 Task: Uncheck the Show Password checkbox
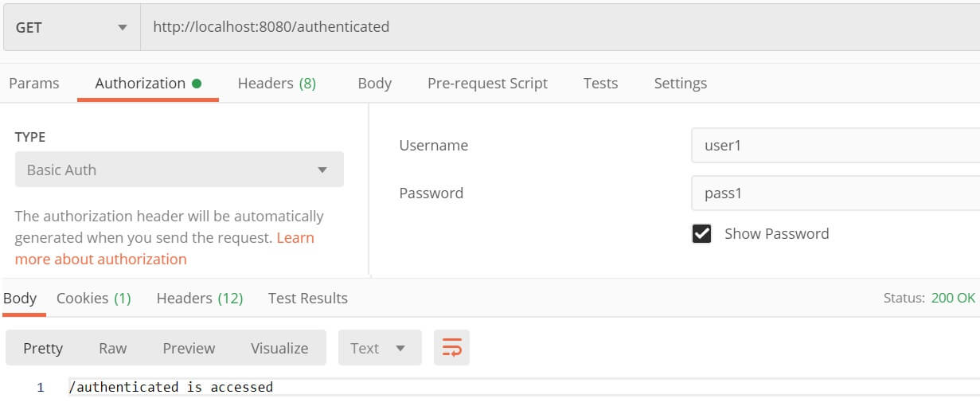pos(701,233)
